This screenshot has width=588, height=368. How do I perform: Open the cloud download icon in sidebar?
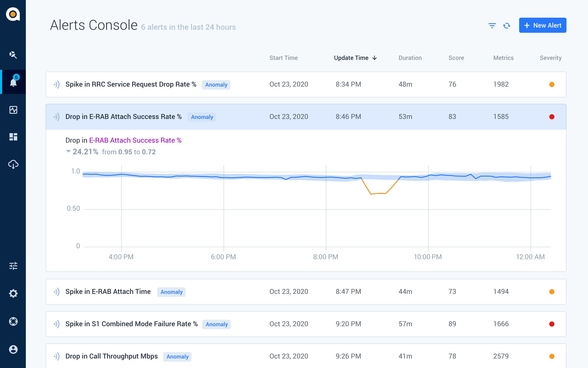[x=13, y=165]
